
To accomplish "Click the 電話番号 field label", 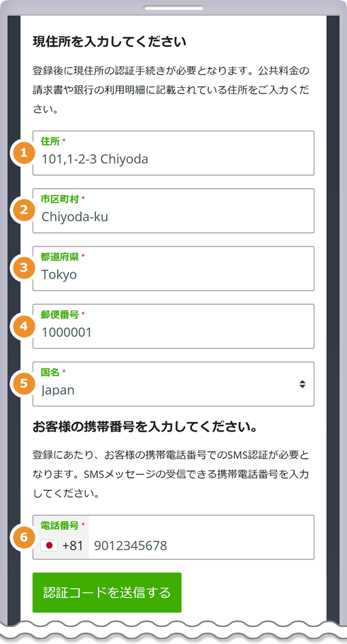I will tap(60, 526).
